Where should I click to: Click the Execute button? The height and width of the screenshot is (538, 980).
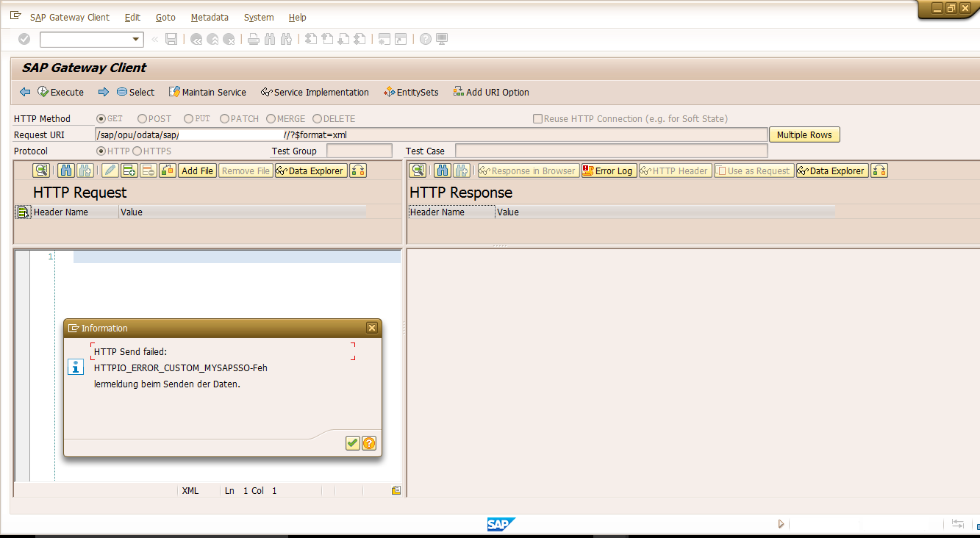(x=61, y=92)
